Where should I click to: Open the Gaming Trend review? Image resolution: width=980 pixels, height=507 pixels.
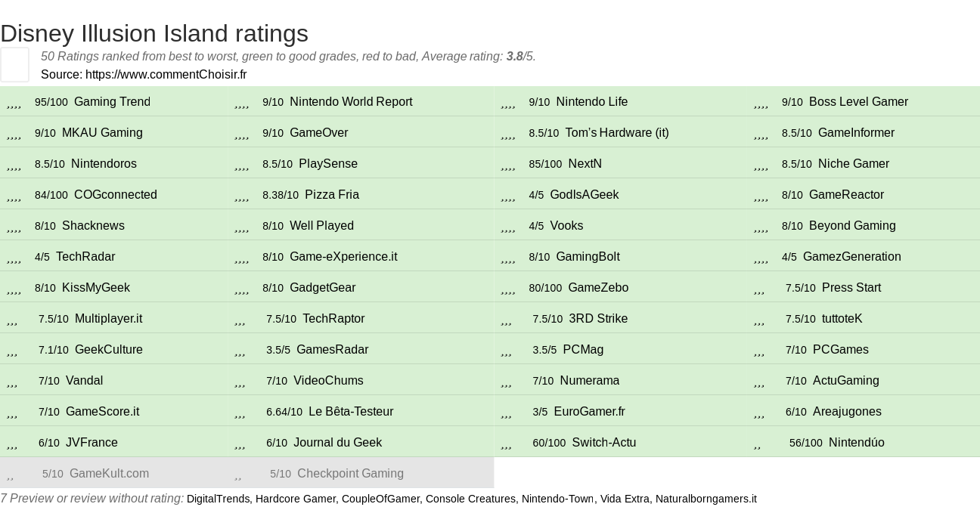pos(112,102)
